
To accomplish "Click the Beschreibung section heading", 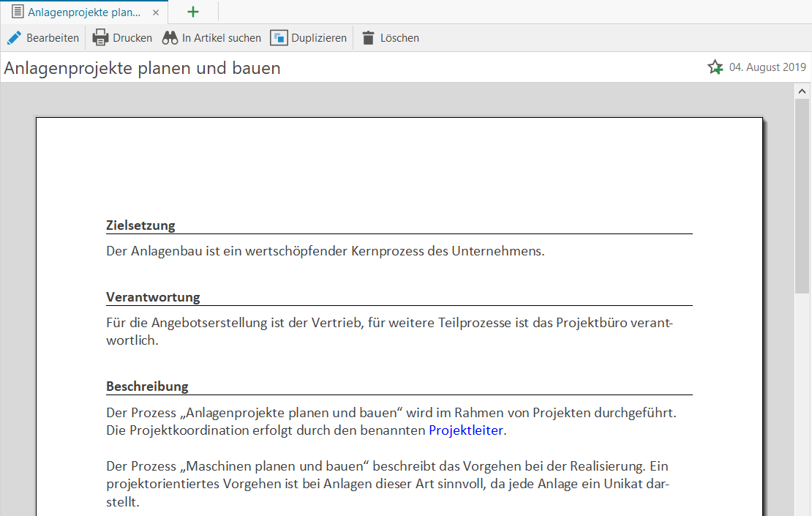I will tap(147, 386).
